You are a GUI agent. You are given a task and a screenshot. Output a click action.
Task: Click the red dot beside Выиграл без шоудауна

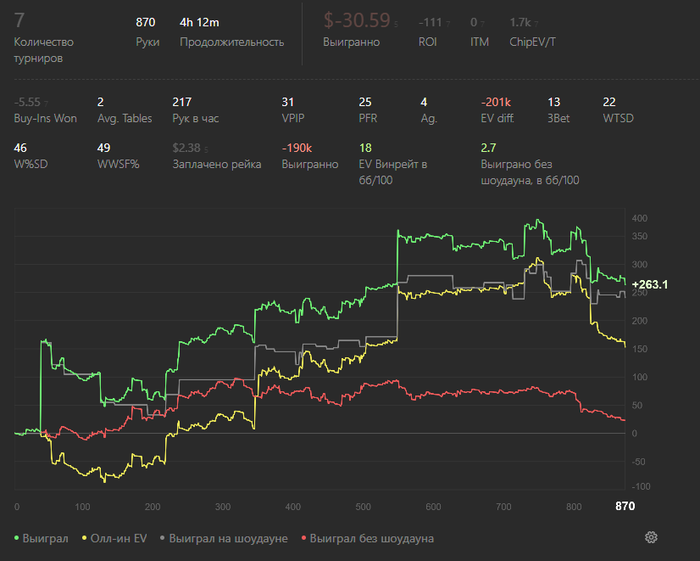[x=304, y=538]
